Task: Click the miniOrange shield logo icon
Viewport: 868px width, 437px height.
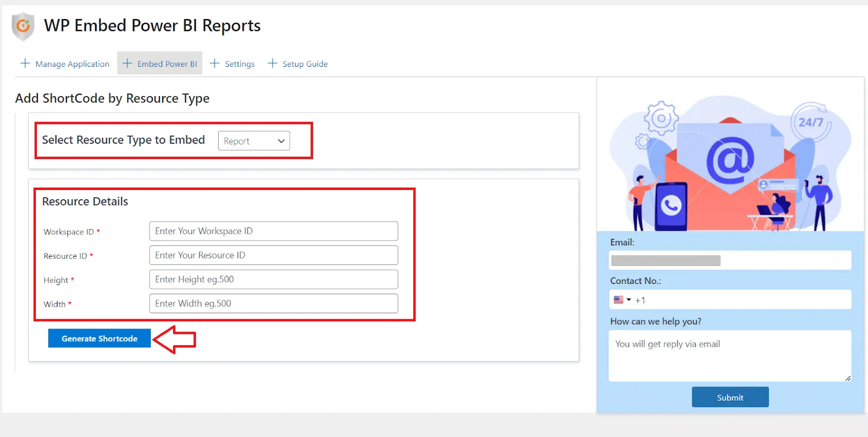Action: coord(23,26)
